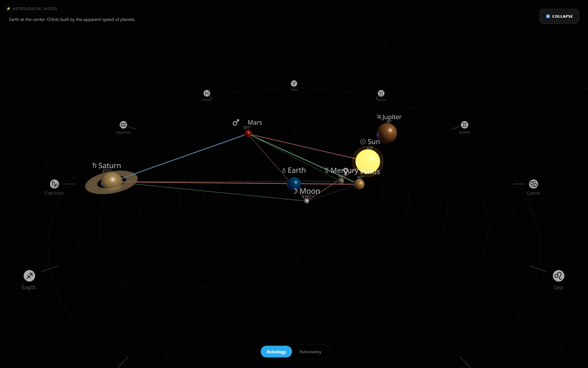Image resolution: width=588 pixels, height=368 pixels.
Task: Click the Sagittarius zodiac sign icon
Action: pos(29,276)
